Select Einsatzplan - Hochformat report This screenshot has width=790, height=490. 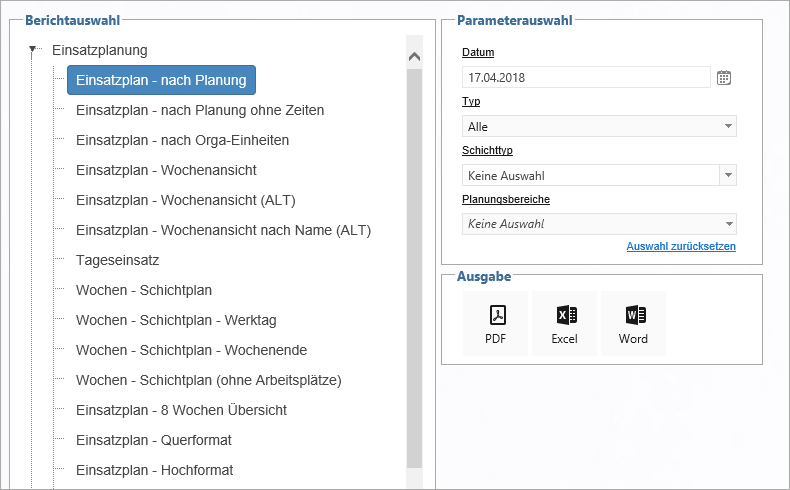(155, 470)
